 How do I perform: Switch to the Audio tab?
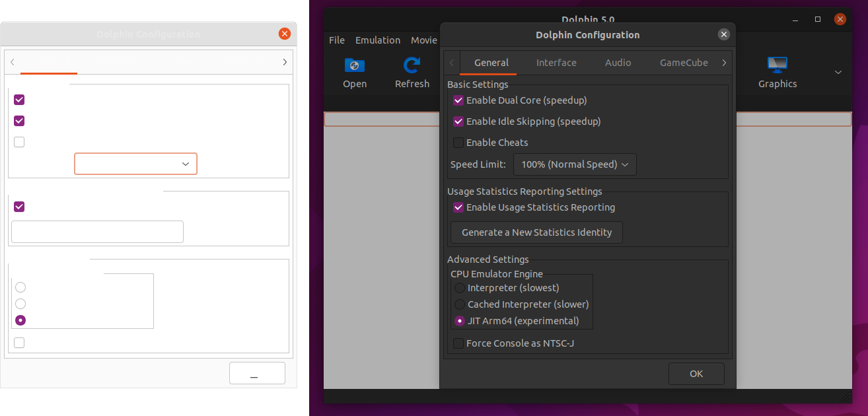tap(618, 63)
